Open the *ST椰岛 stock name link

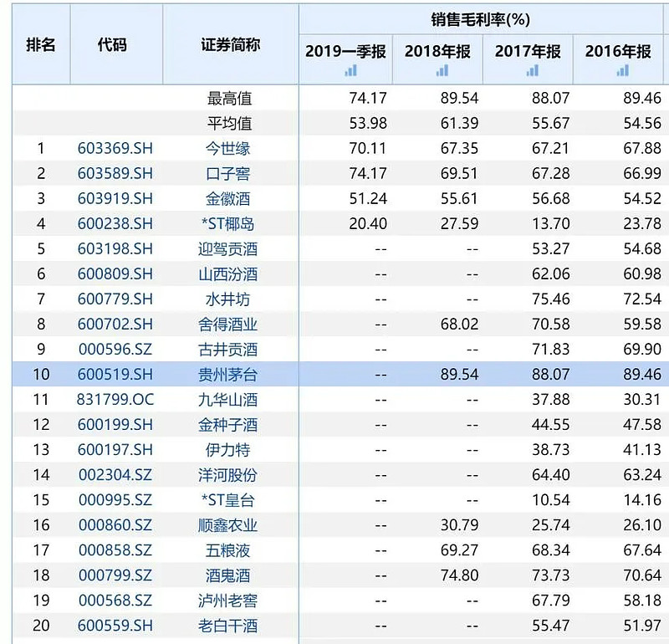click(227, 223)
